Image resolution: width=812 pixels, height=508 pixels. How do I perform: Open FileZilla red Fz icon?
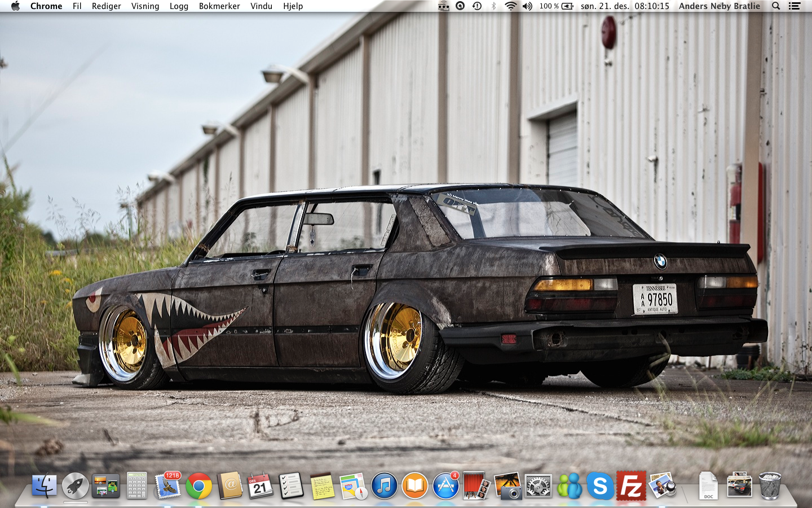[x=631, y=485]
